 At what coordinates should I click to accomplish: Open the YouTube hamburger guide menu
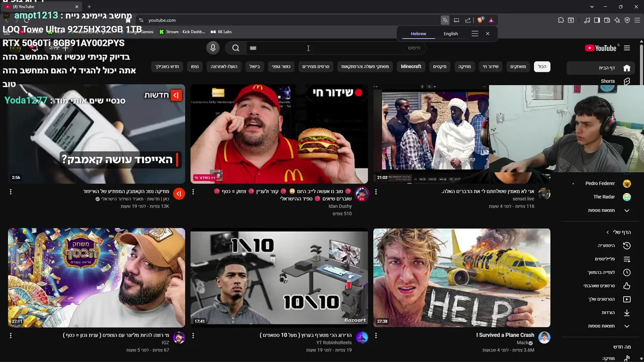coord(627,48)
